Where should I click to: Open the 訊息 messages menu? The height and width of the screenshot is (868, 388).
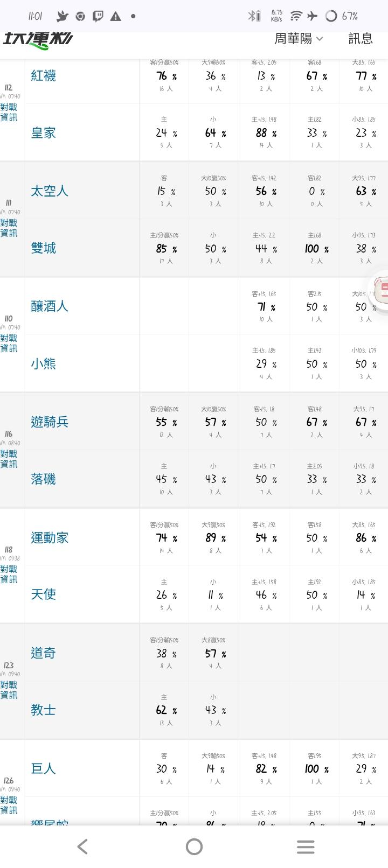361,39
